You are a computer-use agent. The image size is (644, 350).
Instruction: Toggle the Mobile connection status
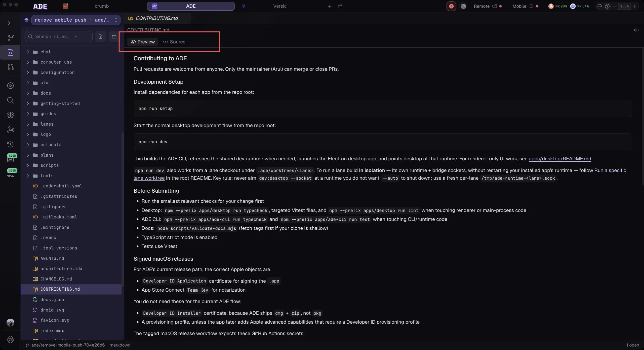point(525,6)
